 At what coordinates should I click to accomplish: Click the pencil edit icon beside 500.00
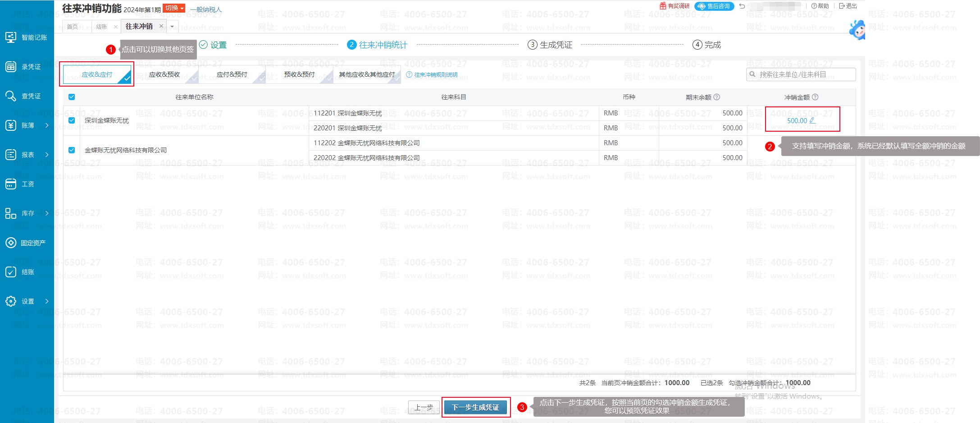(812, 120)
